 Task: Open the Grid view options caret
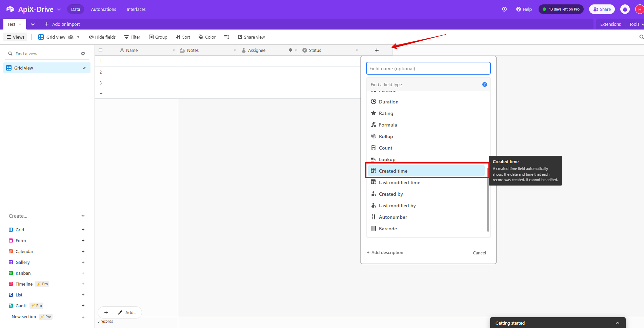(78, 37)
